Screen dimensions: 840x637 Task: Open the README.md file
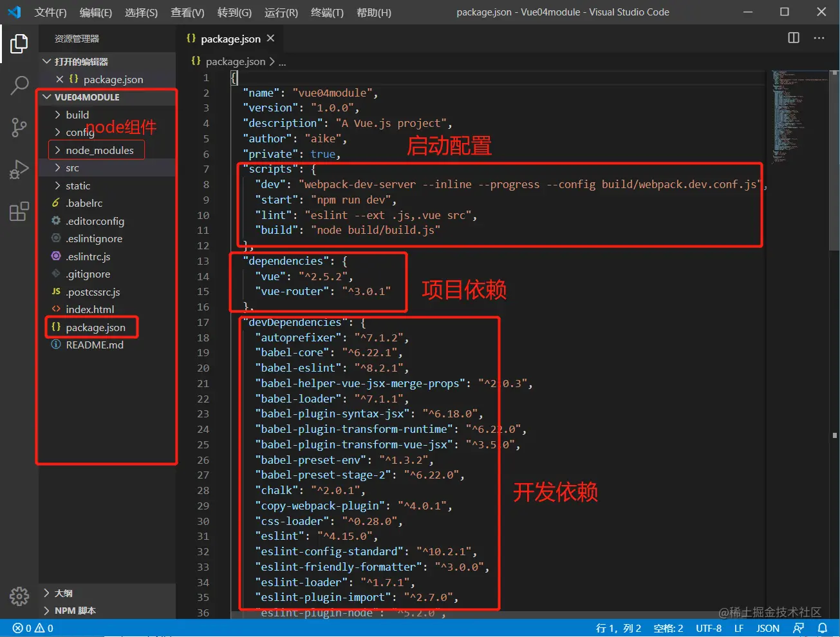pyautogui.click(x=107, y=345)
